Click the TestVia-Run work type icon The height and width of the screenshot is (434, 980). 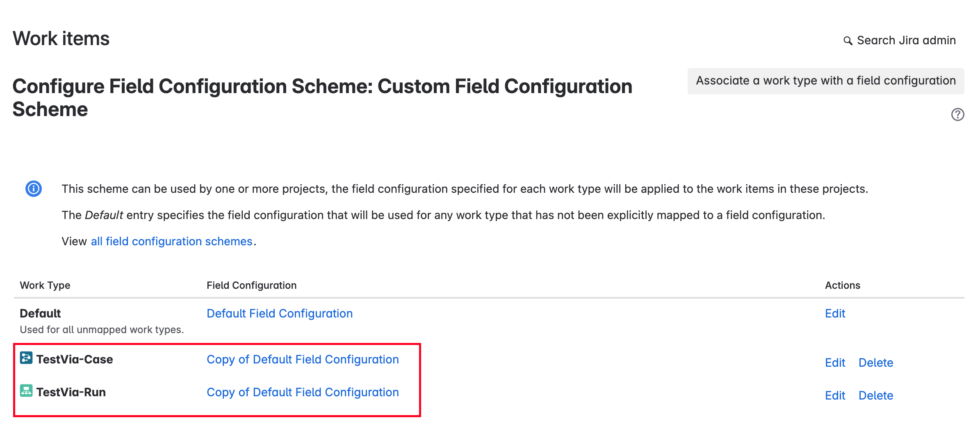click(x=26, y=391)
